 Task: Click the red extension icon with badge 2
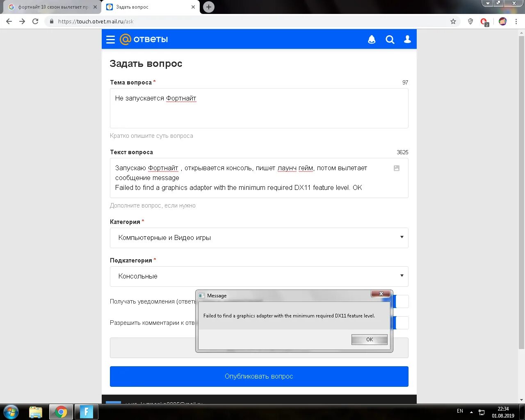pyautogui.click(x=484, y=22)
